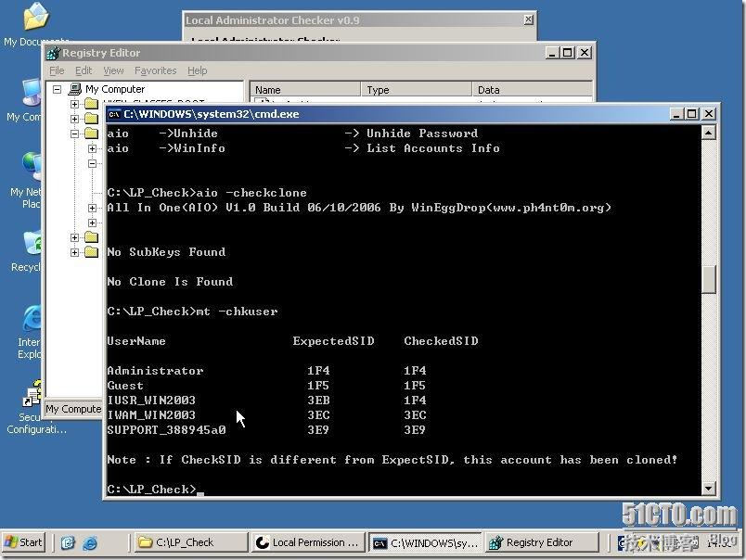Open the Start menu
Viewport: 746px width, 560px height.
click(x=24, y=542)
